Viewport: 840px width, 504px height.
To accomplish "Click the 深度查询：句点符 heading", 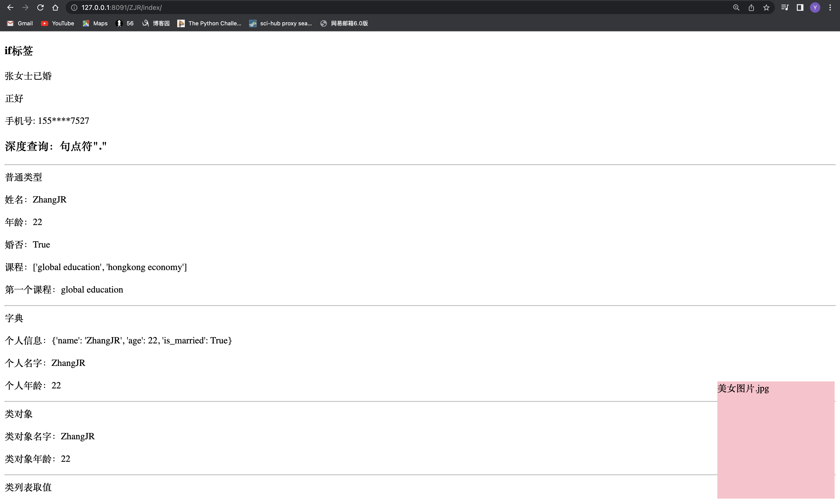I will pyautogui.click(x=56, y=146).
